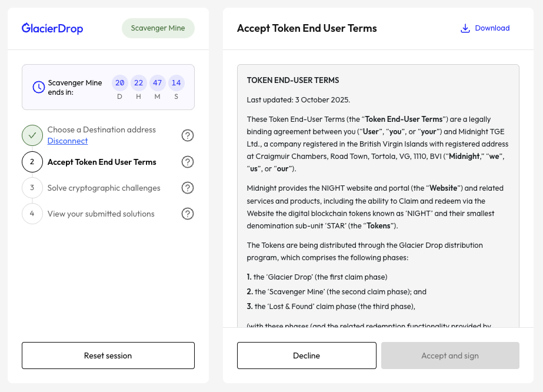This screenshot has height=392, width=543.
Task: Click the countdown clock icon
Action: click(x=38, y=87)
